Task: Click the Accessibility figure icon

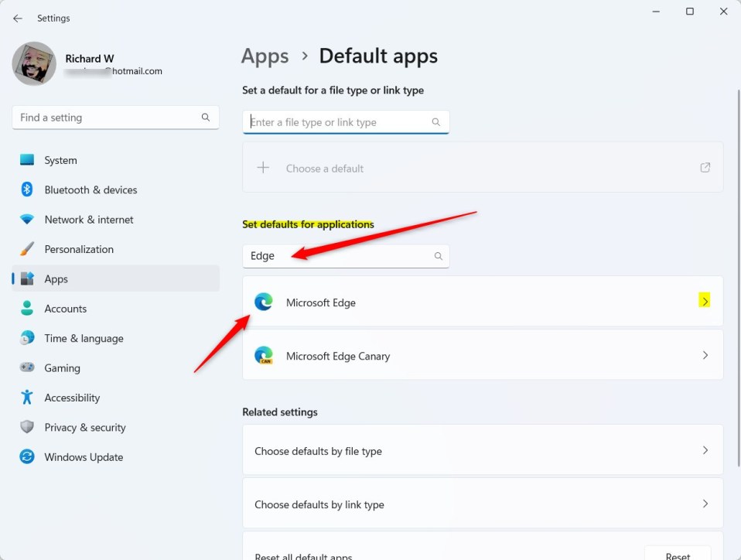Action: coord(27,397)
